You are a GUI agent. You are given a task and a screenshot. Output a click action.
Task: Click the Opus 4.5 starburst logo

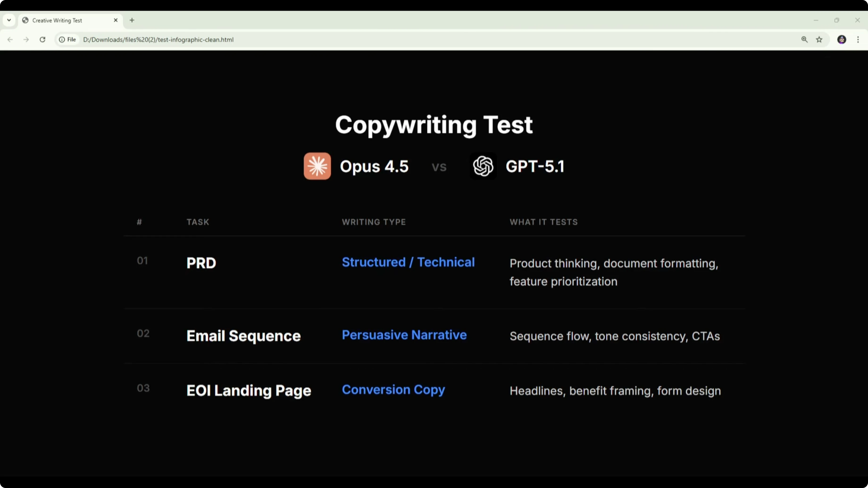pos(317,166)
